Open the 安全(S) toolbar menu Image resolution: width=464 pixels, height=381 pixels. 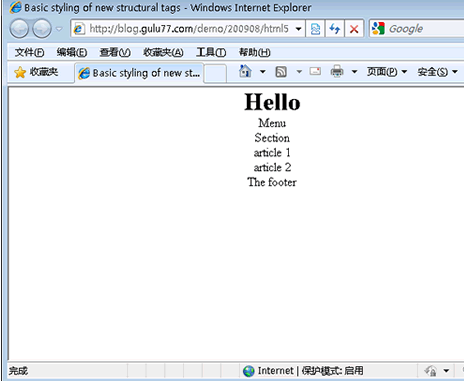point(437,72)
